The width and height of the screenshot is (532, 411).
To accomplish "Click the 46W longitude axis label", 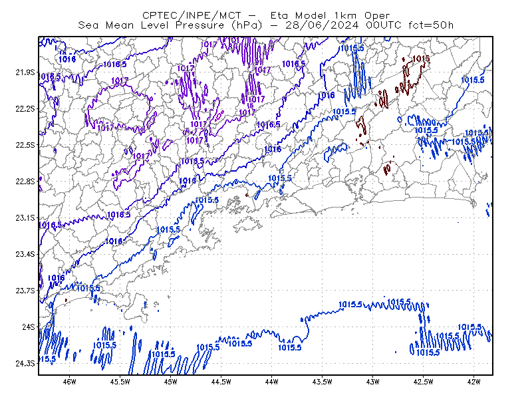I will click(x=70, y=382).
